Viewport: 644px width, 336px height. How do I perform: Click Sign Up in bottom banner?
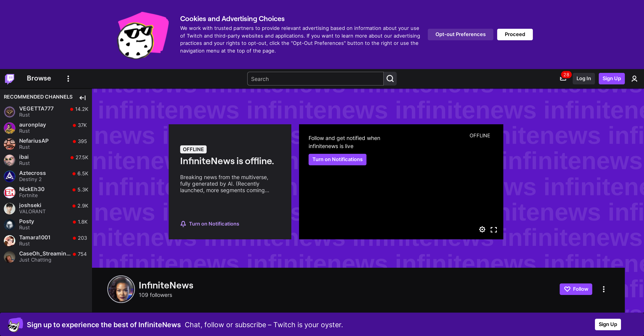click(608, 324)
